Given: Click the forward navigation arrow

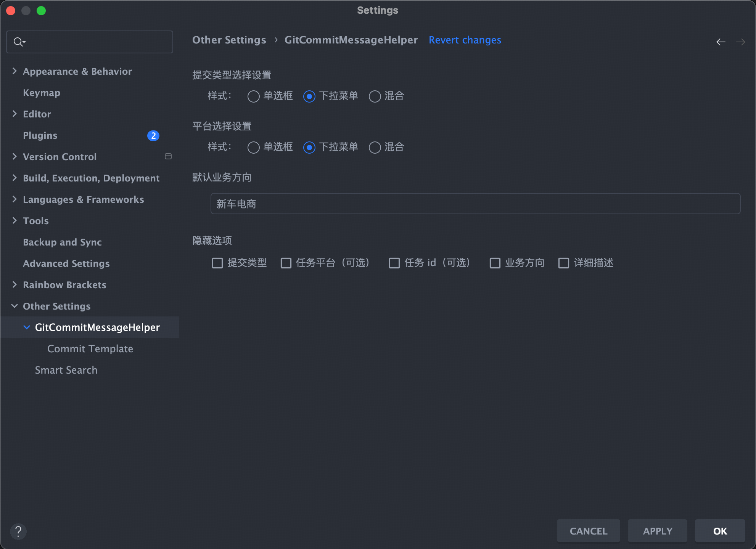Looking at the screenshot, I should pos(740,42).
